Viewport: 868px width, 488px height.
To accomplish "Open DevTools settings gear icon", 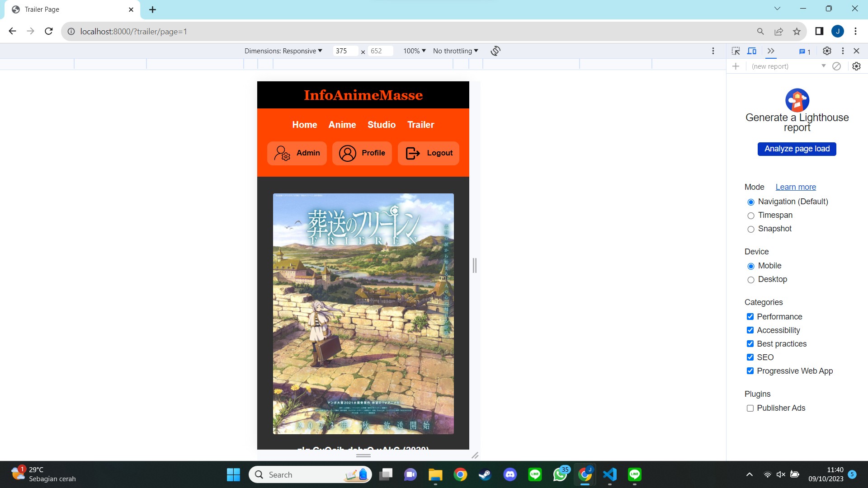I will 827,51.
